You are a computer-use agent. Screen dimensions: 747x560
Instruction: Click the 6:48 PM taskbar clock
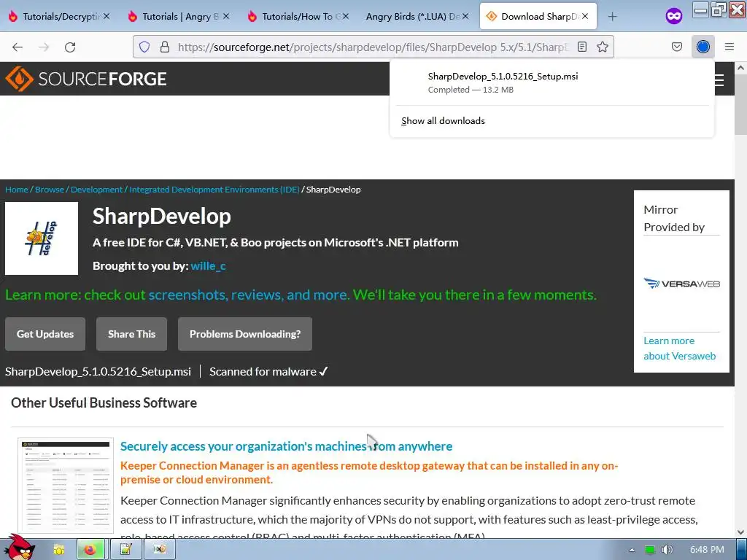(707, 550)
